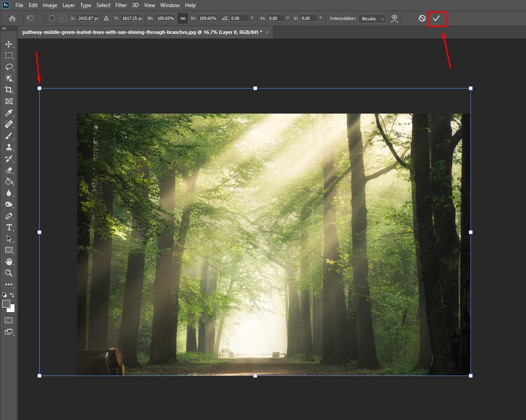Toggle the reference point checkbox
This screenshot has width=526, height=420.
52,18
